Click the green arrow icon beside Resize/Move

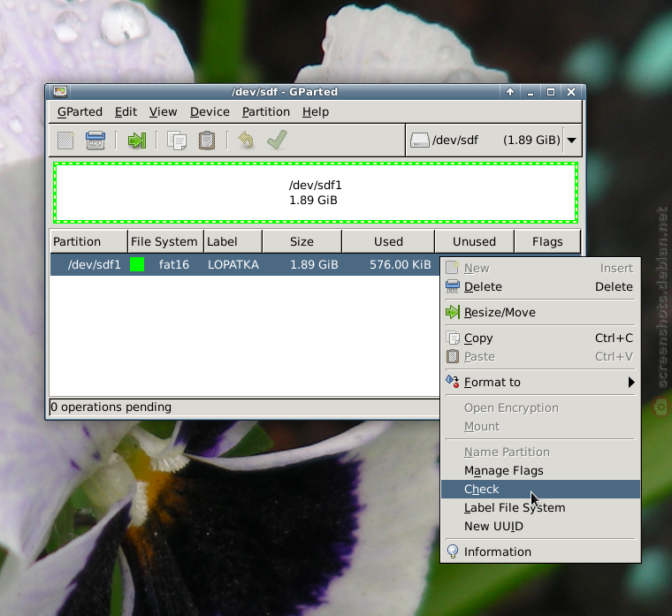[453, 312]
